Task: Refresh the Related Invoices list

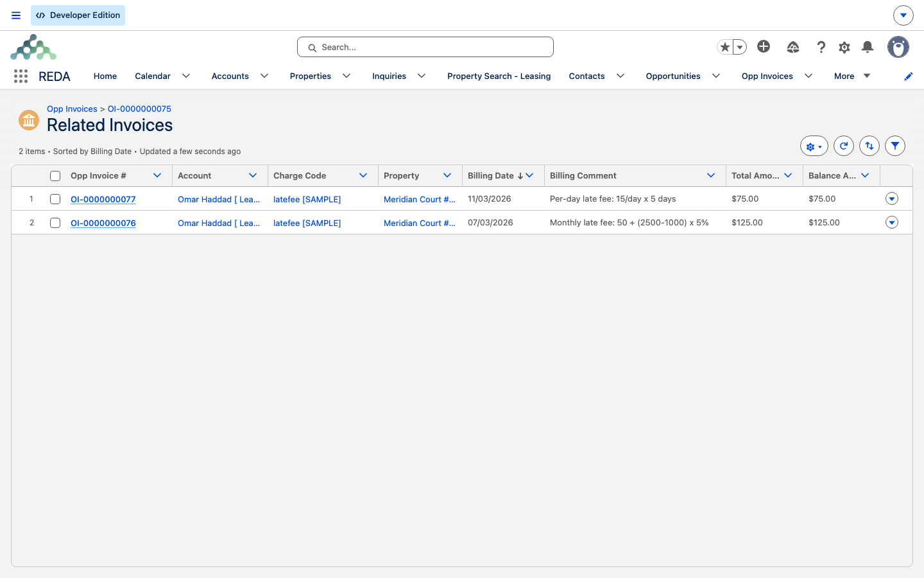Action: pos(844,146)
